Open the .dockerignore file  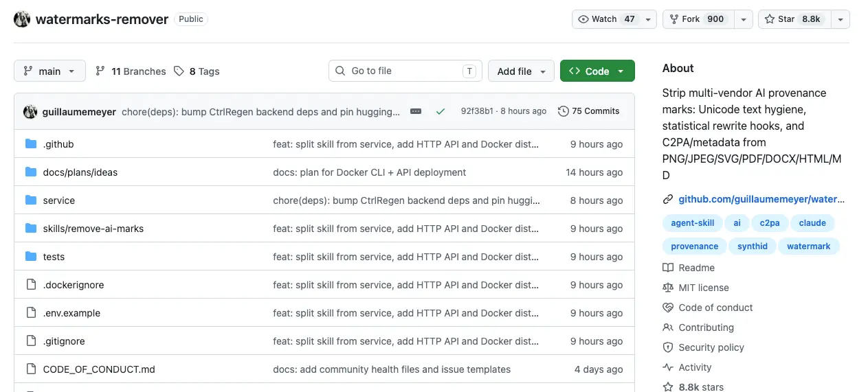[74, 285]
